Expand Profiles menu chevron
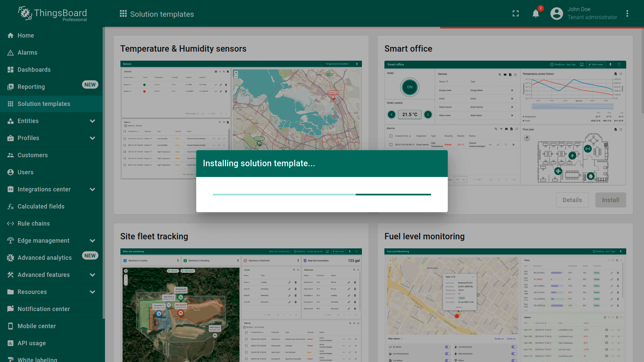Image resolution: width=644 pixels, height=362 pixels. 93,138
